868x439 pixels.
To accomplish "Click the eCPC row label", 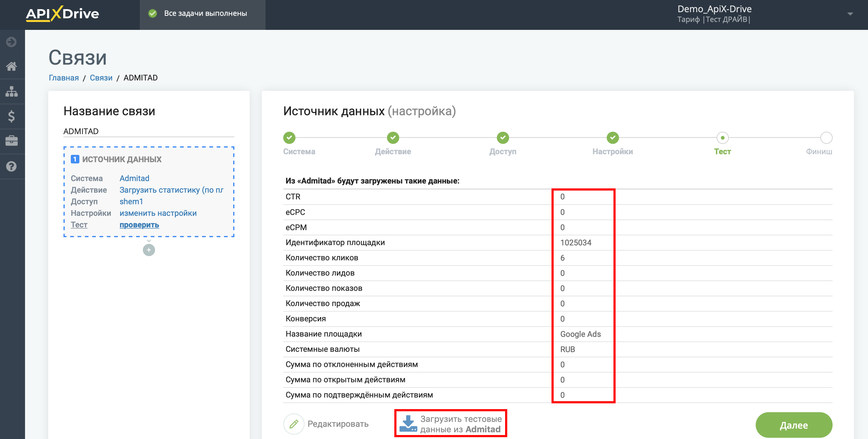I will tap(295, 212).
